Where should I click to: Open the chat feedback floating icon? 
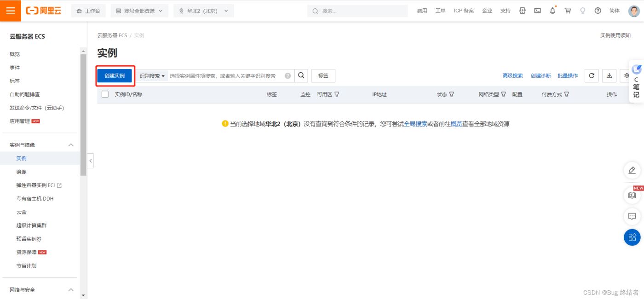[632, 216]
